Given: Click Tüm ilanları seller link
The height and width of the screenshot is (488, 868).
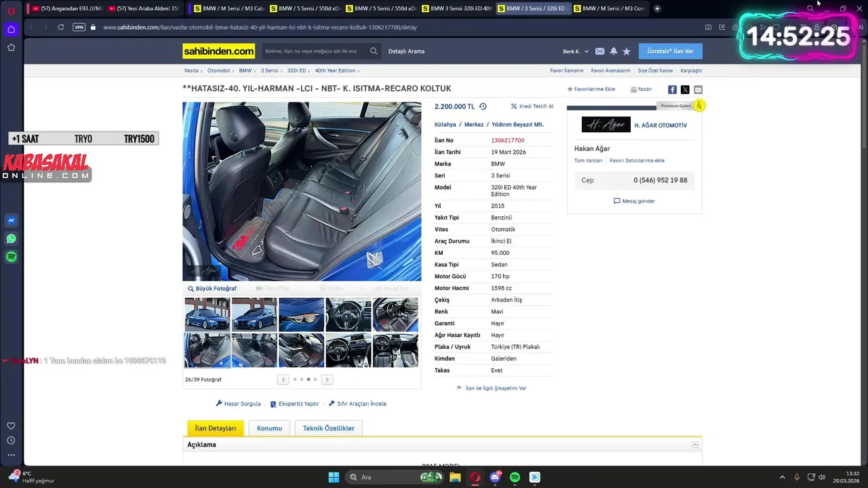Looking at the screenshot, I should point(588,161).
